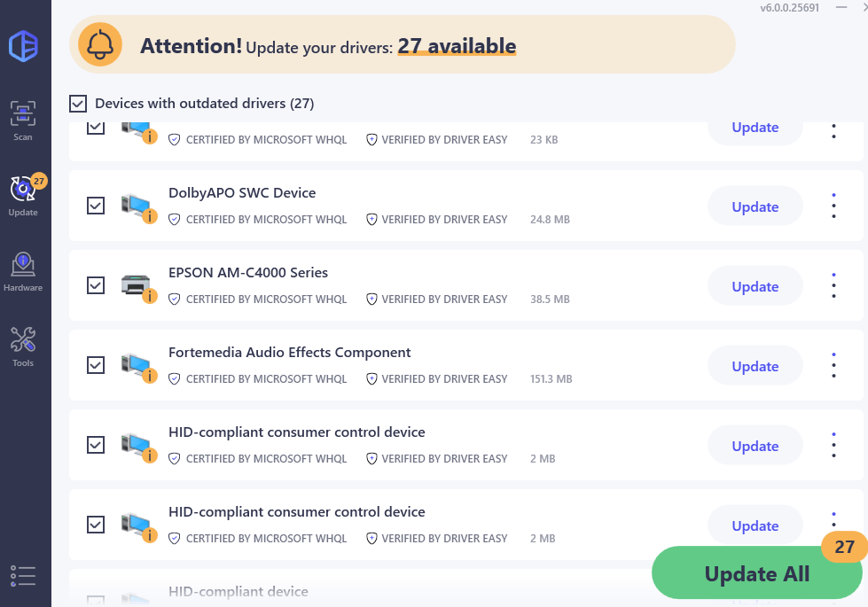Click the EPSON AM-C4000 printer device icon
This screenshot has width=868, height=607.
pyautogui.click(x=137, y=284)
